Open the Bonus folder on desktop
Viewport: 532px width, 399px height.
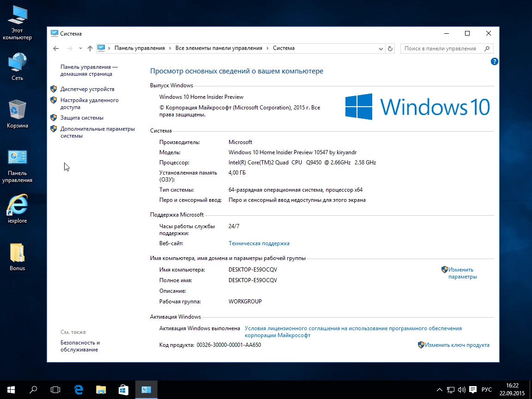pyautogui.click(x=17, y=257)
